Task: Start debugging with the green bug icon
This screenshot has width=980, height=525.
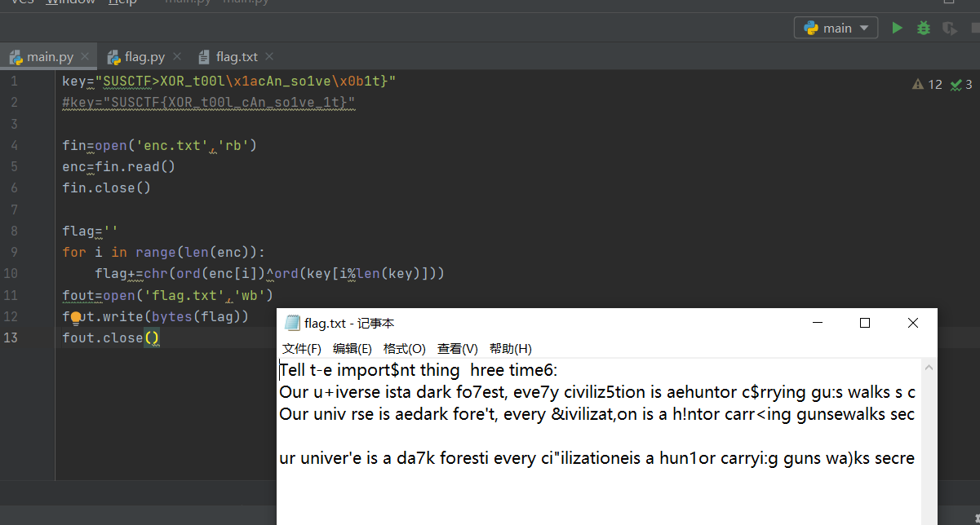Action: click(x=923, y=28)
